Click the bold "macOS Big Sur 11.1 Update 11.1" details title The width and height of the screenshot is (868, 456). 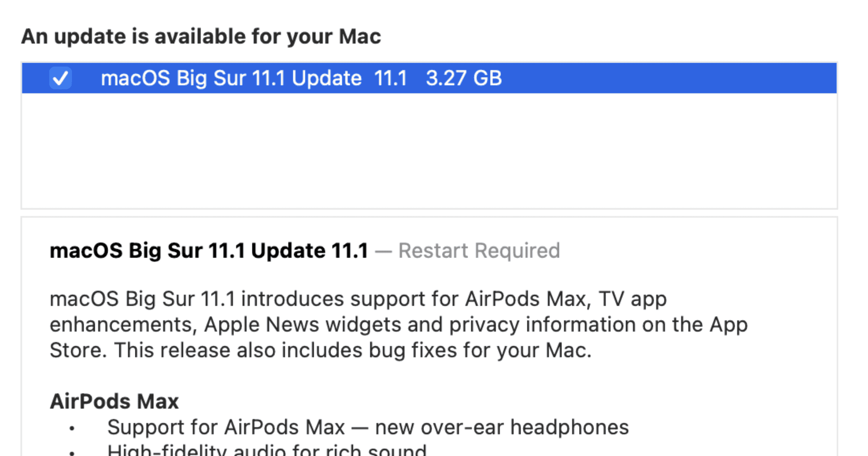209,250
